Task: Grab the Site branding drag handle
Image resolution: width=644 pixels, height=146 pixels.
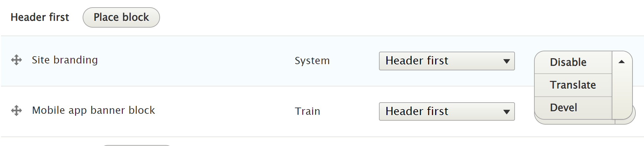Action: click(16, 60)
